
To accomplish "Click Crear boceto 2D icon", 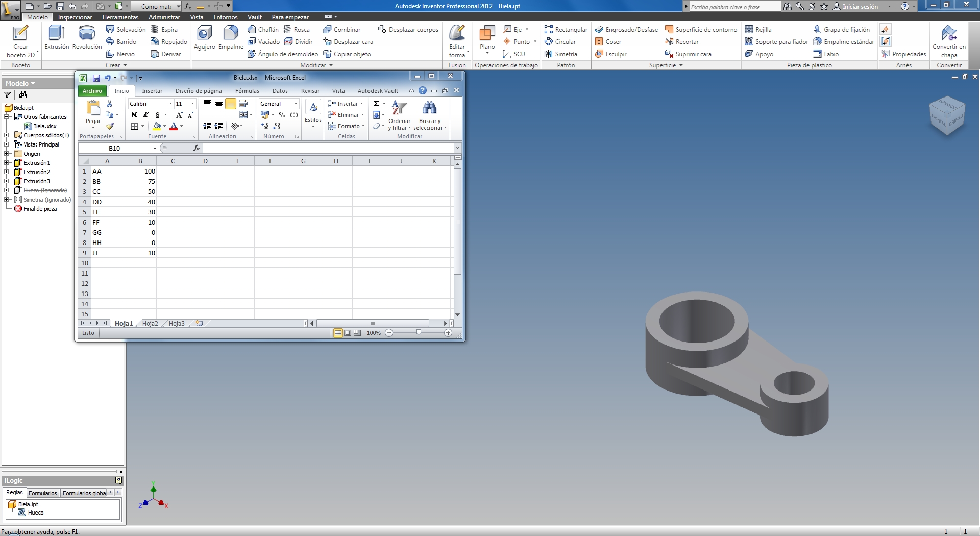I will (20, 34).
